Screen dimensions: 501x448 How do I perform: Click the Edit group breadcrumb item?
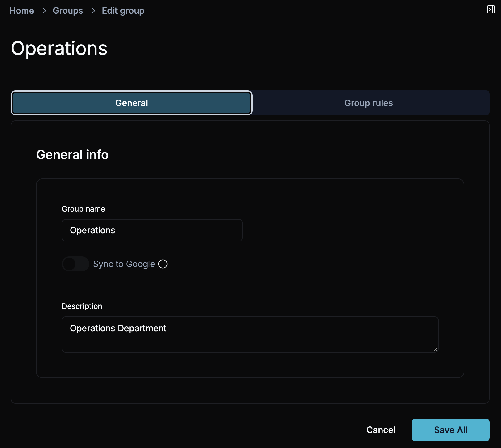pos(123,11)
